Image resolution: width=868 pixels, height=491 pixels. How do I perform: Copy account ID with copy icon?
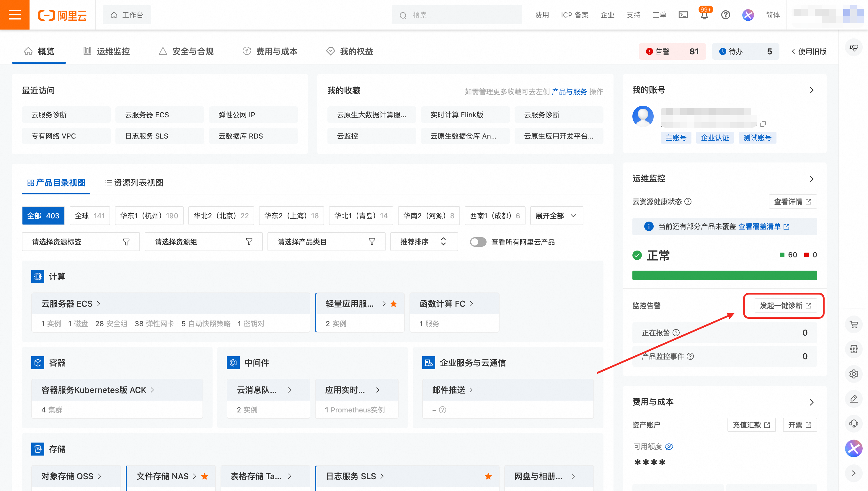point(763,124)
